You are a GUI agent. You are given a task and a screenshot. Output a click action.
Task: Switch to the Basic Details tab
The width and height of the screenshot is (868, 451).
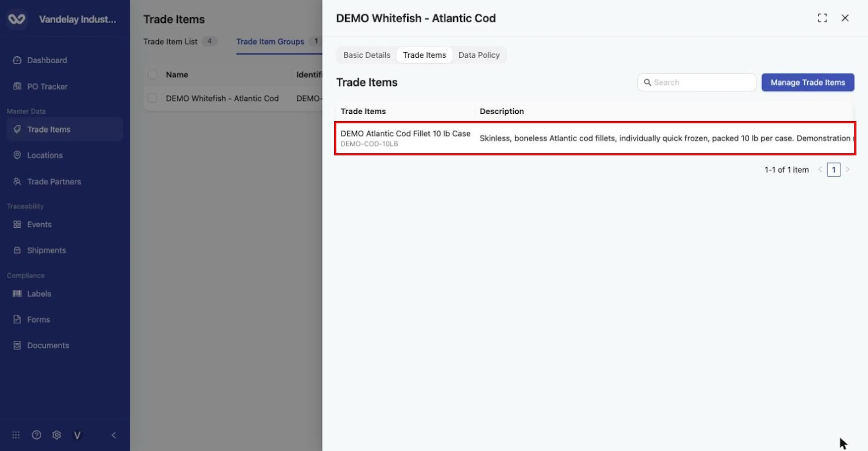[367, 55]
